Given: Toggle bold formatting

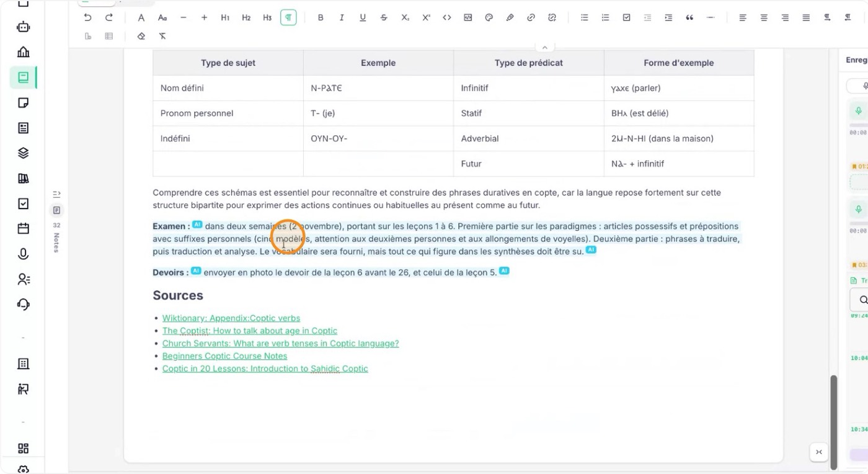Looking at the screenshot, I should [321, 17].
